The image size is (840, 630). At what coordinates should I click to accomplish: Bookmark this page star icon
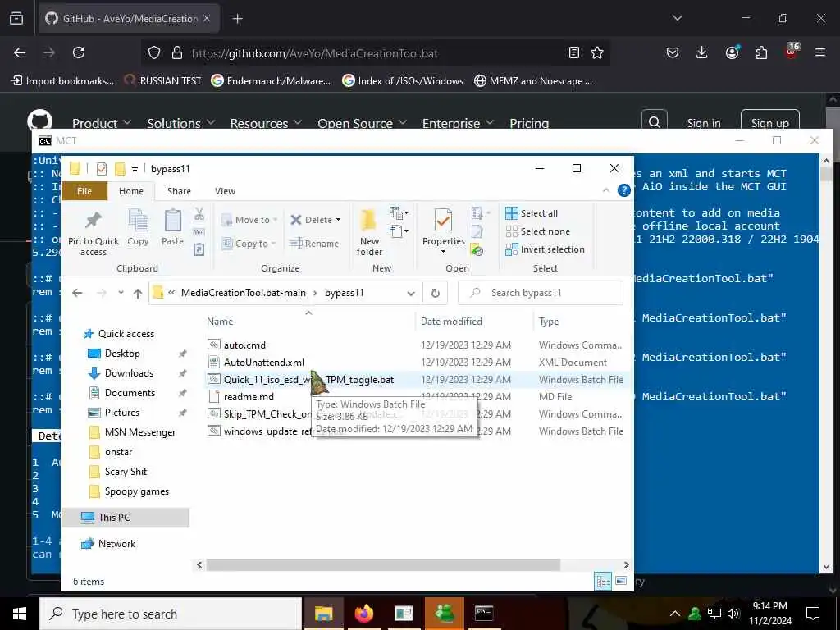[x=597, y=52]
